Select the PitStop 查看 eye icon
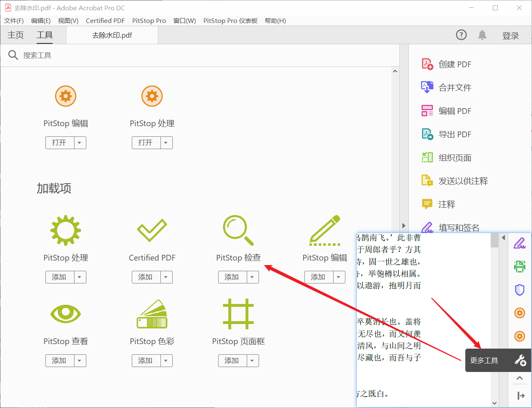 65,314
